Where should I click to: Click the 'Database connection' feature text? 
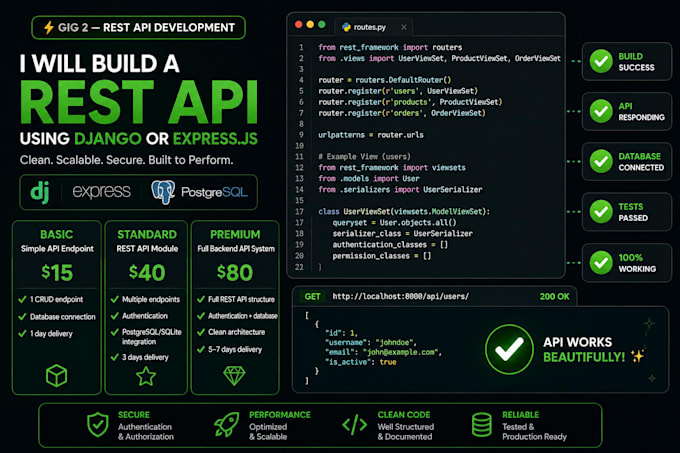[x=62, y=317]
